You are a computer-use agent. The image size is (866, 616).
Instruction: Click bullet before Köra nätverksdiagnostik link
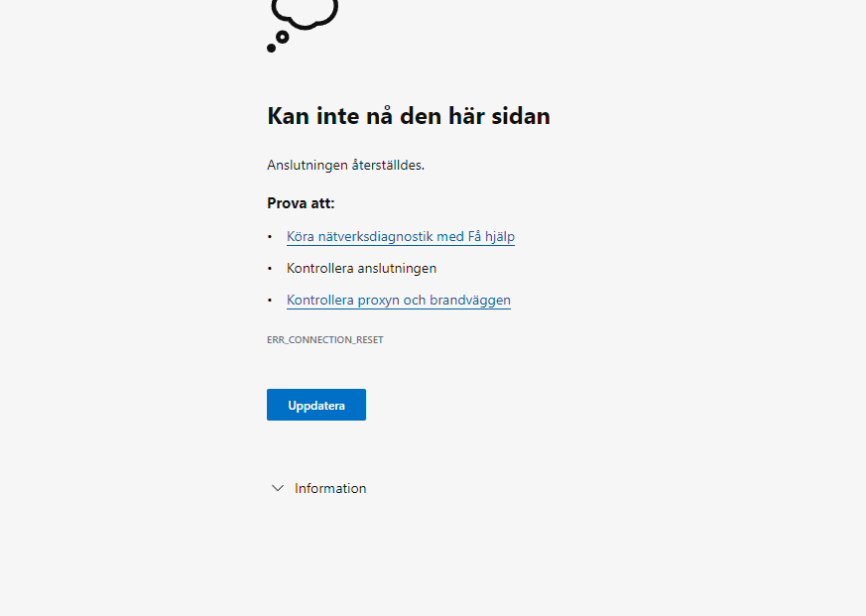point(269,237)
